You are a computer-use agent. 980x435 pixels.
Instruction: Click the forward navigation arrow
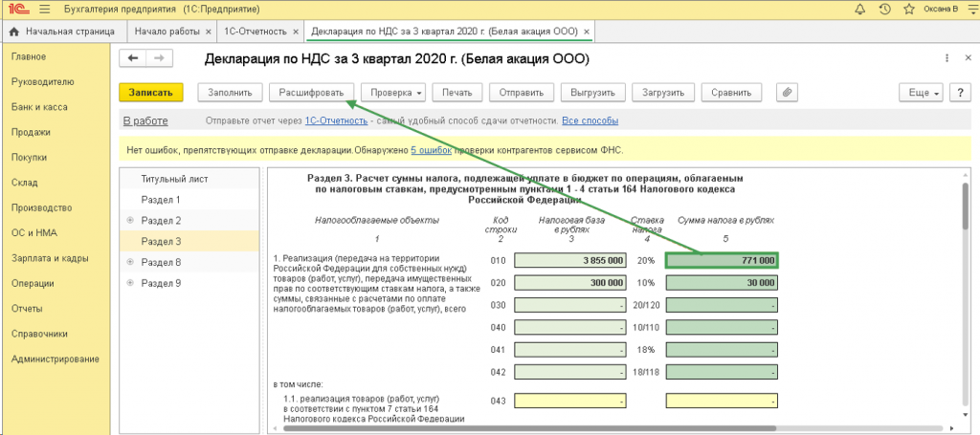[160, 58]
